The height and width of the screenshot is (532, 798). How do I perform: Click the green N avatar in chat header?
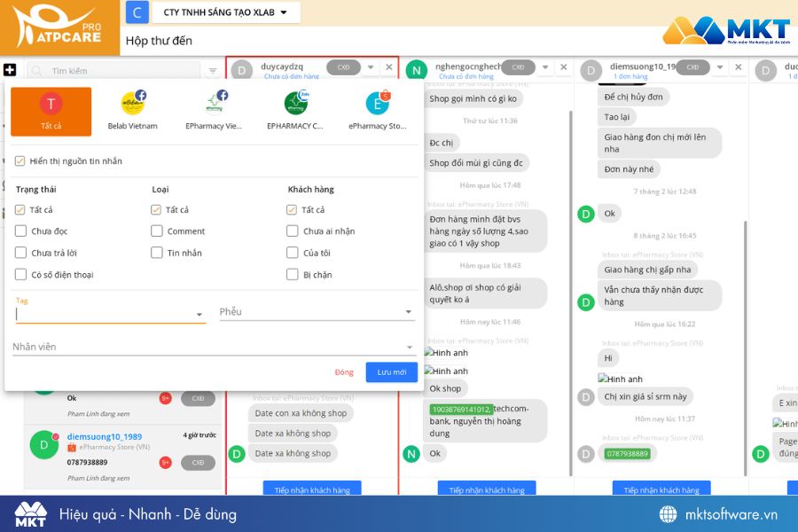click(417, 70)
